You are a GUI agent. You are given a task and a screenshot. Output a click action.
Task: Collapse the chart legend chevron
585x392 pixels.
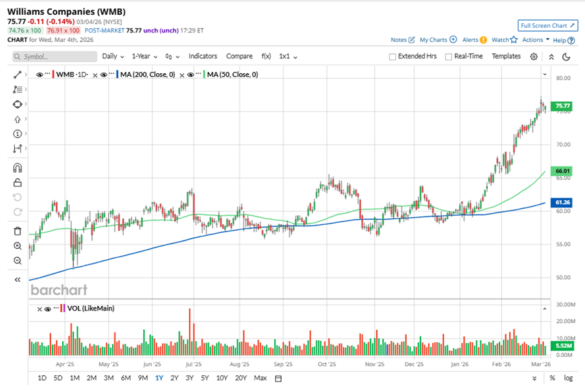tap(545, 75)
